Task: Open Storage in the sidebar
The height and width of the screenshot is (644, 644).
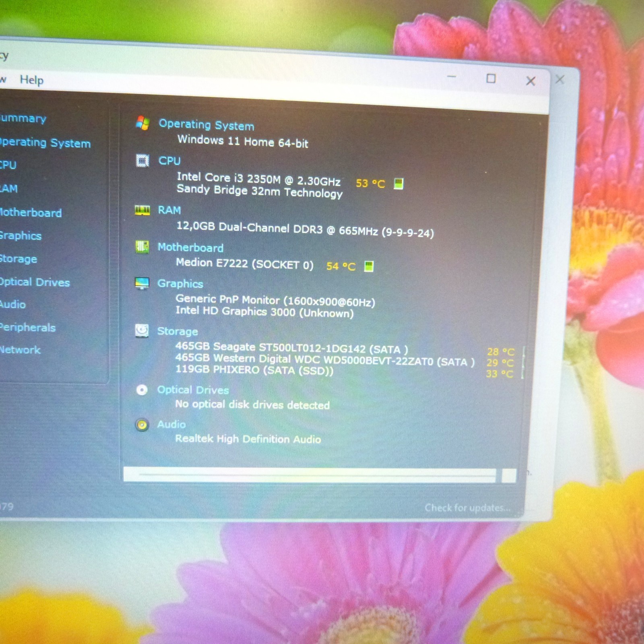Action: click(19, 258)
